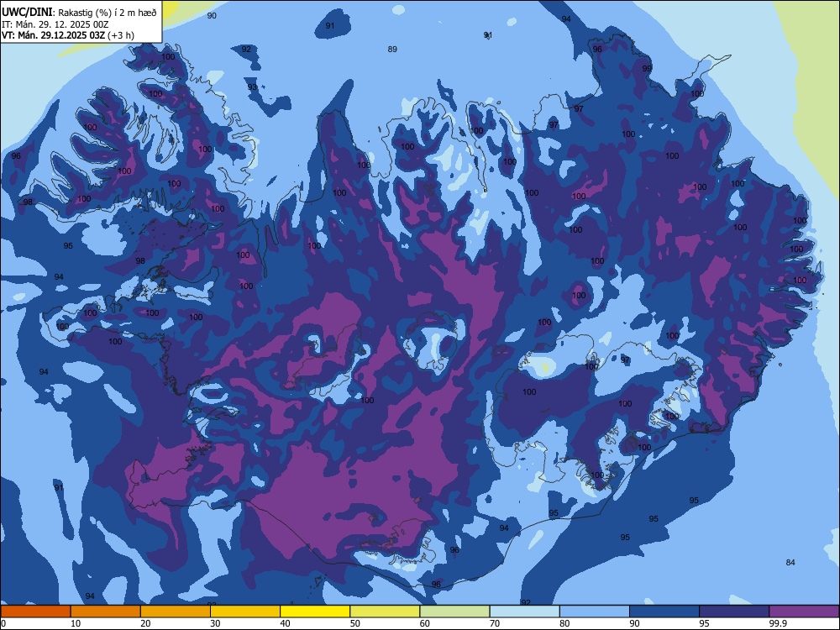Click the dark orange 0-10 legend swatch
840x630 pixels.
coord(35,612)
